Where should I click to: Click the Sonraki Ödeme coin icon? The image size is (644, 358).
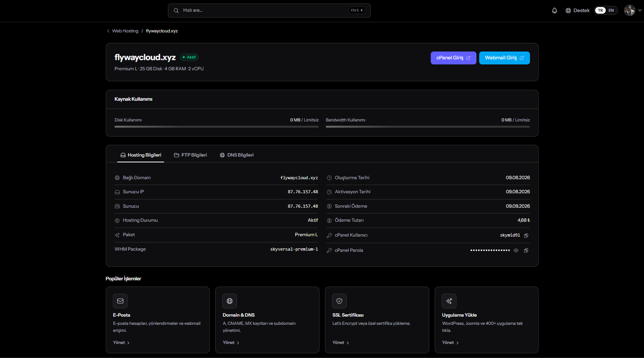coord(329,206)
